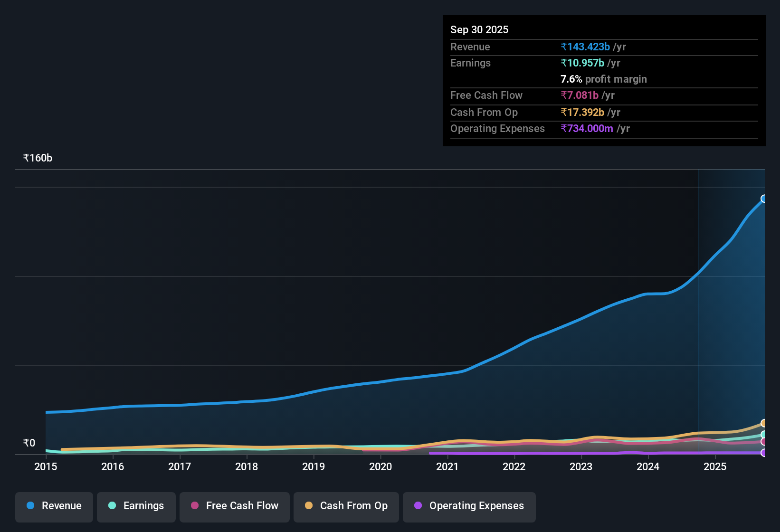Screen dimensions: 780x532
Task: Click the Cash From Op endpoint marker
Action: click(764, 423)
